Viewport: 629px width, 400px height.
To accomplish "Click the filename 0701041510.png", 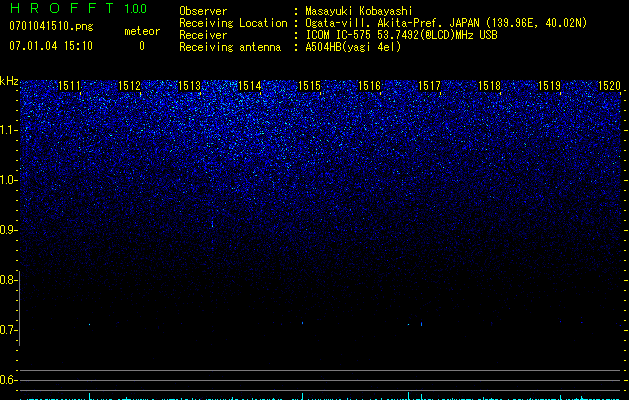I will (51, 26).
